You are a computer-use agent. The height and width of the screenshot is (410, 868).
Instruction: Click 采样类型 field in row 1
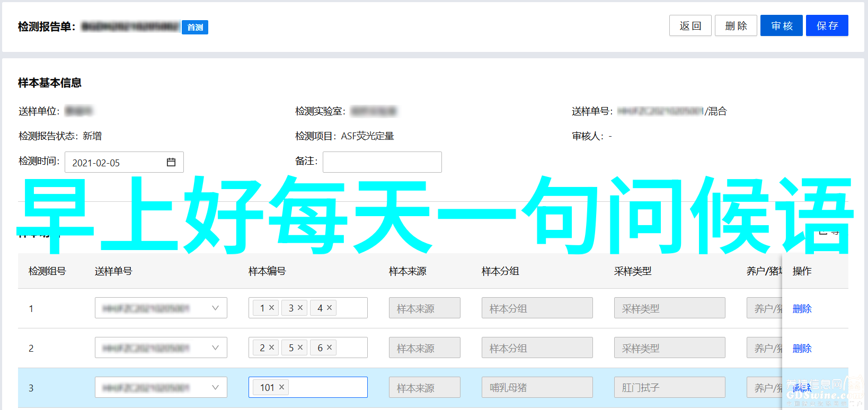point(670,308)
